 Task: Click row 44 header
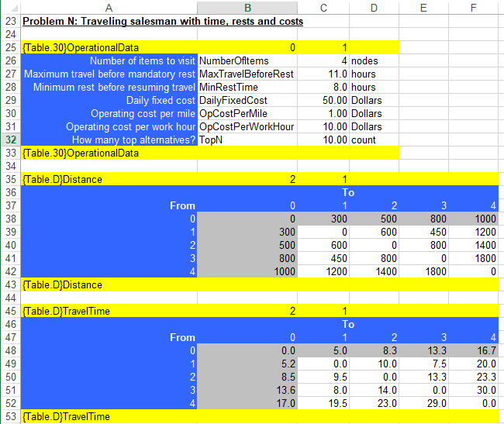[x=9, y=298]
